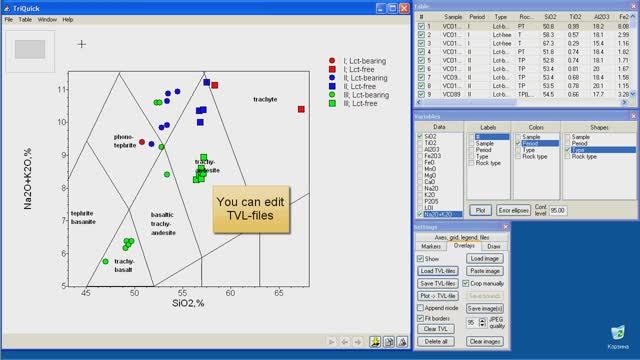Close the Variables panel with its X
The width and height of the screenshot is (640, 360).
coord(633,116)
